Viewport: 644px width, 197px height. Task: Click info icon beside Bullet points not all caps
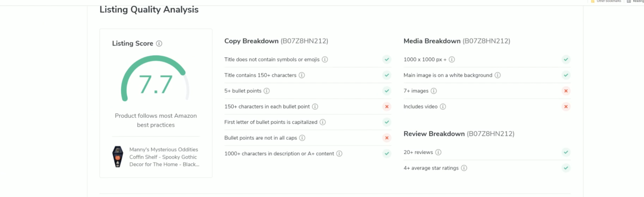coord(302,138)
